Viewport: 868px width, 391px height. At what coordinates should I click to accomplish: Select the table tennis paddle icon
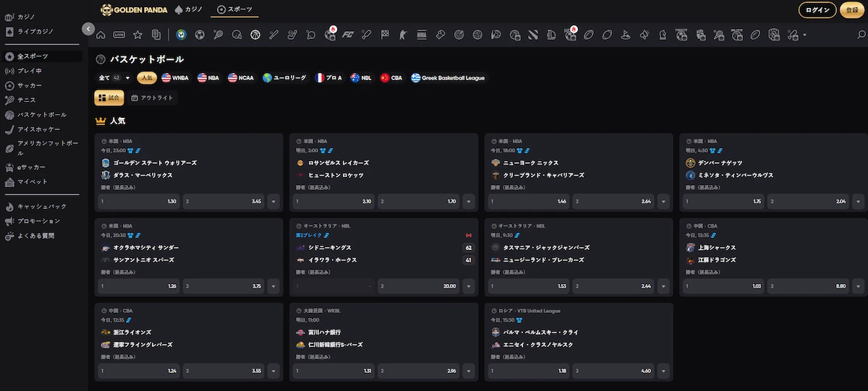tap(311, 35)
